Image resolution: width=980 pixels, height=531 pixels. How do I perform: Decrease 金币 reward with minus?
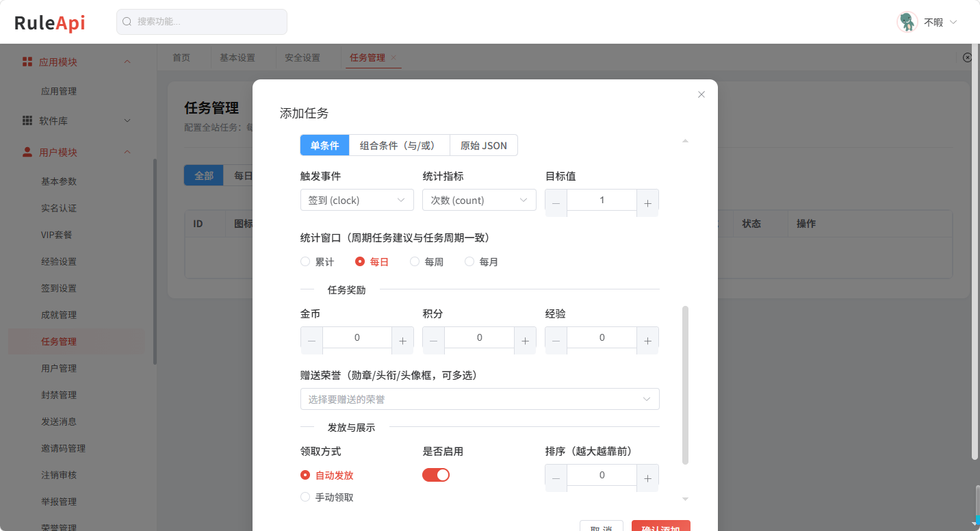tap(311, 340)
